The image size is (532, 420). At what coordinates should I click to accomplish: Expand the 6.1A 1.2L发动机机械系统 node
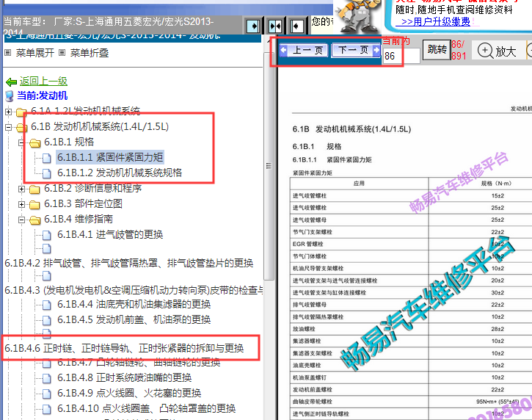coord(9,112)
